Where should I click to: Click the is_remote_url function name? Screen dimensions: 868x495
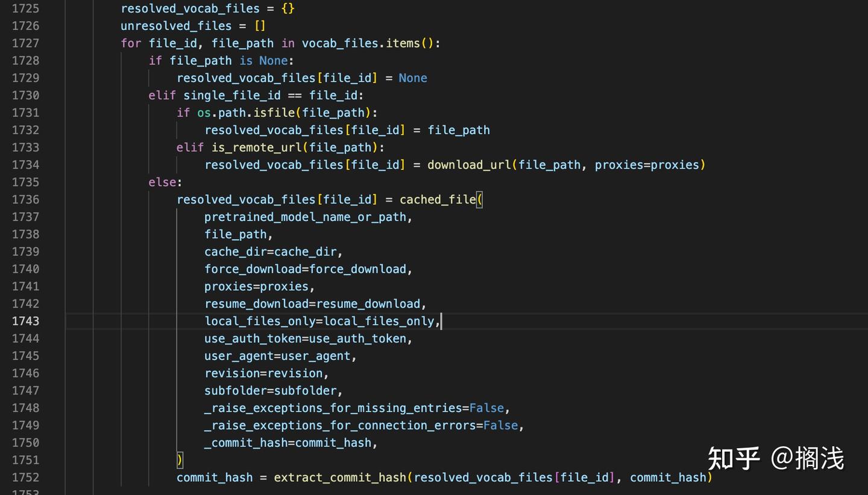click(257, 147)
